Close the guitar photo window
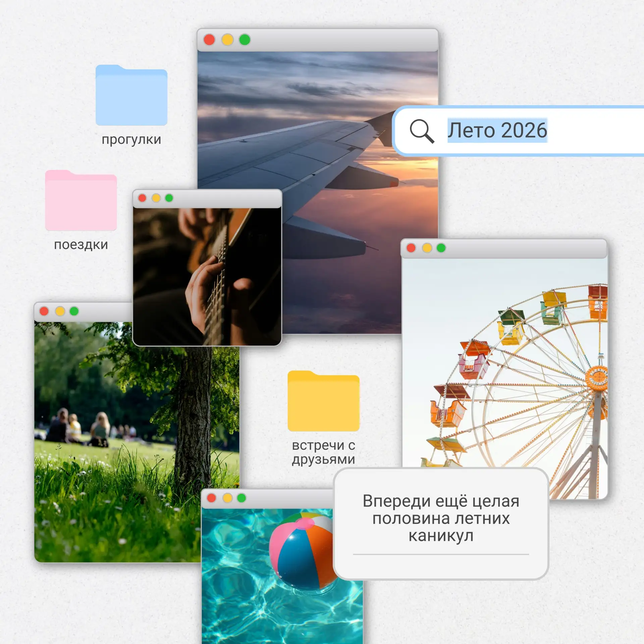The height and width of the screenshot is (644, 644). [142, 198]
